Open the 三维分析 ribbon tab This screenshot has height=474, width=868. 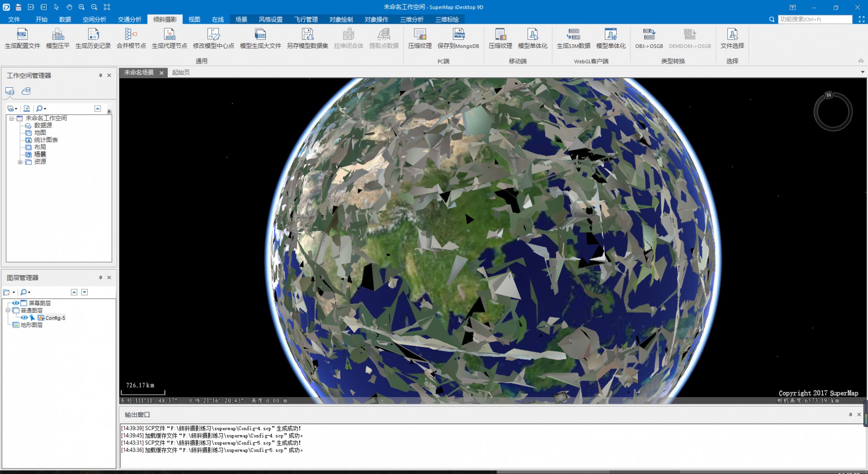pyautogui.click(x=412, y=19)
